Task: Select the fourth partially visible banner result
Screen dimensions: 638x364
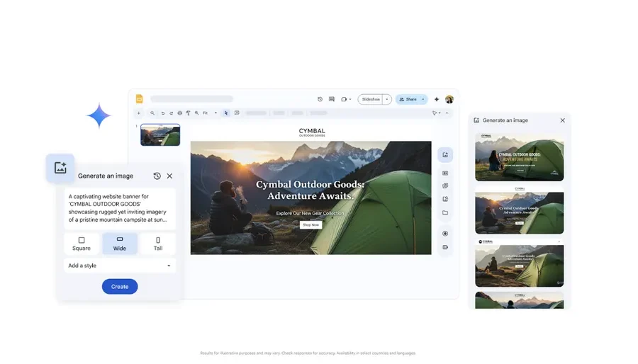Action: pyautogui.click(x=519, y=300)
